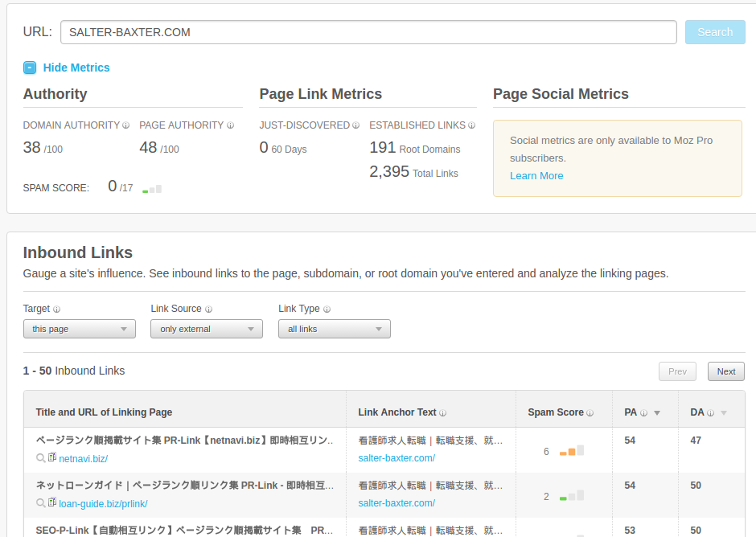Screen dimensions: 756x537
Task: Click into the URL input field
Action: coord(368,32)
